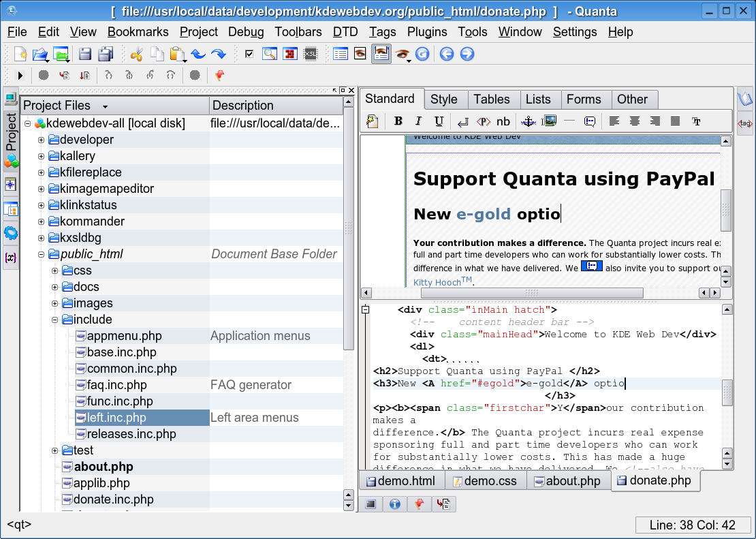This screenshot has height=539, width=756.
Task: Open the DTD menu
Action: [345, 32]
